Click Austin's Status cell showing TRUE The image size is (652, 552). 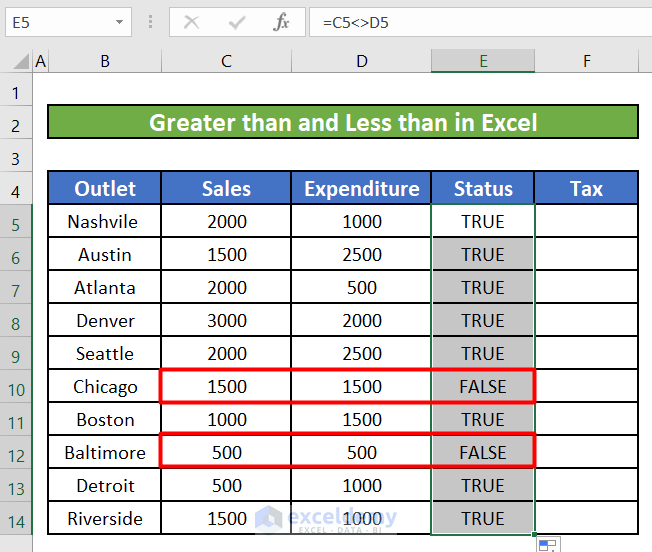(483, 254)
